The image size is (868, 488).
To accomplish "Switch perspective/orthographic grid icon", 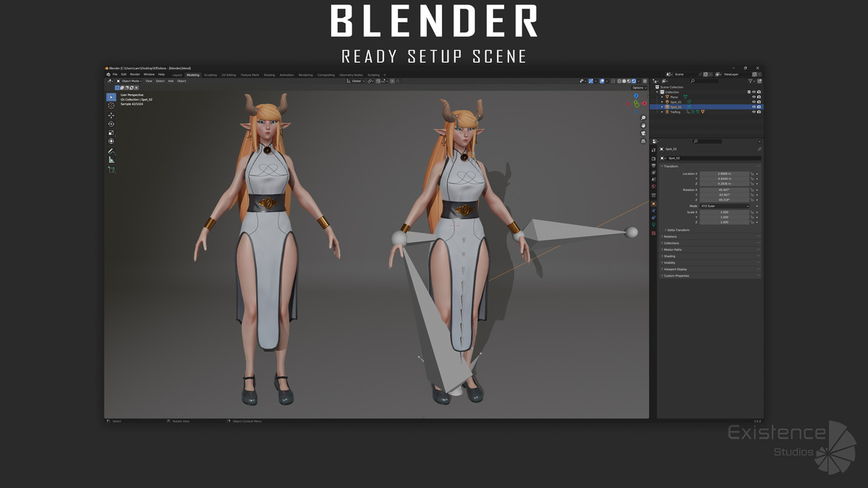I will pyautogui.click(x=643, y=142).
